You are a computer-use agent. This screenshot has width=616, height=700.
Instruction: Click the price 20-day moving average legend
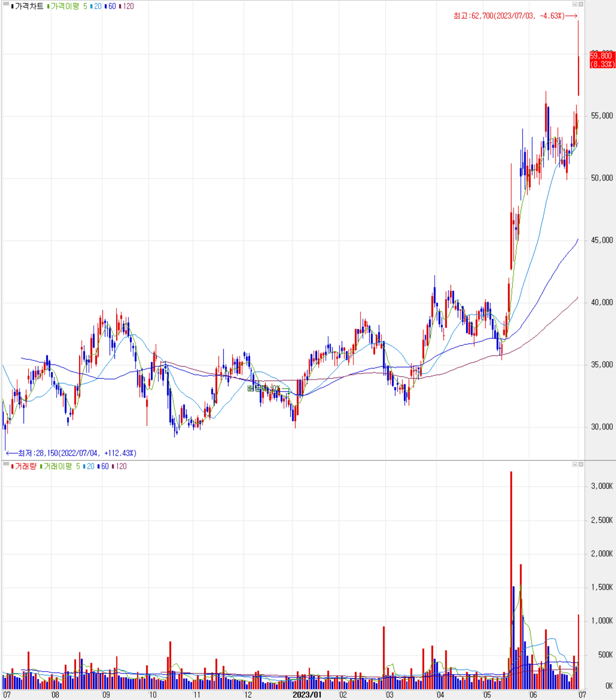click(x=96, y=6)
